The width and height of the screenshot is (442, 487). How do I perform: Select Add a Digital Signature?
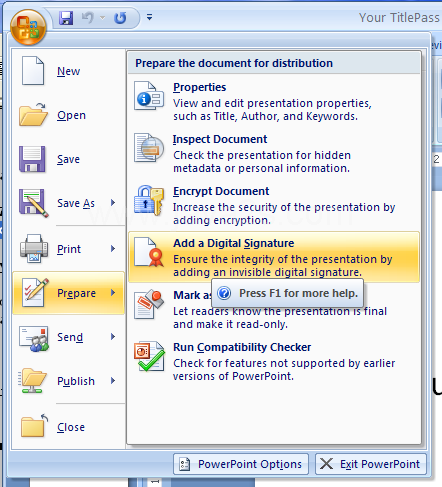point(274,257)
